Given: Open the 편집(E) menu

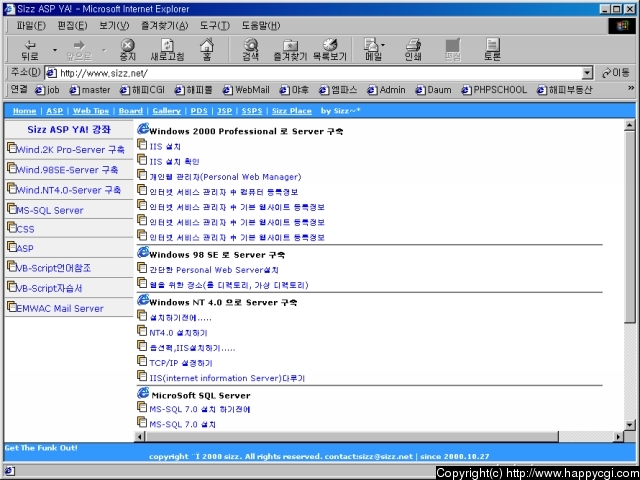Looking at the screenshot, I should coord(72,26).
